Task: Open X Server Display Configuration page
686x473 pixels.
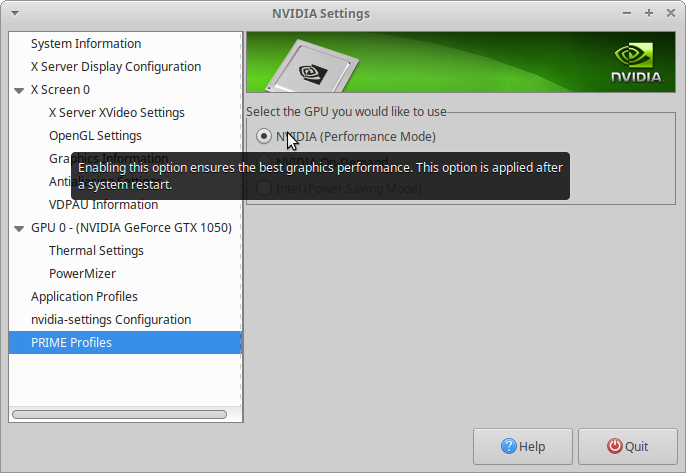Action: pyautogui.click(x=116, y=67)
